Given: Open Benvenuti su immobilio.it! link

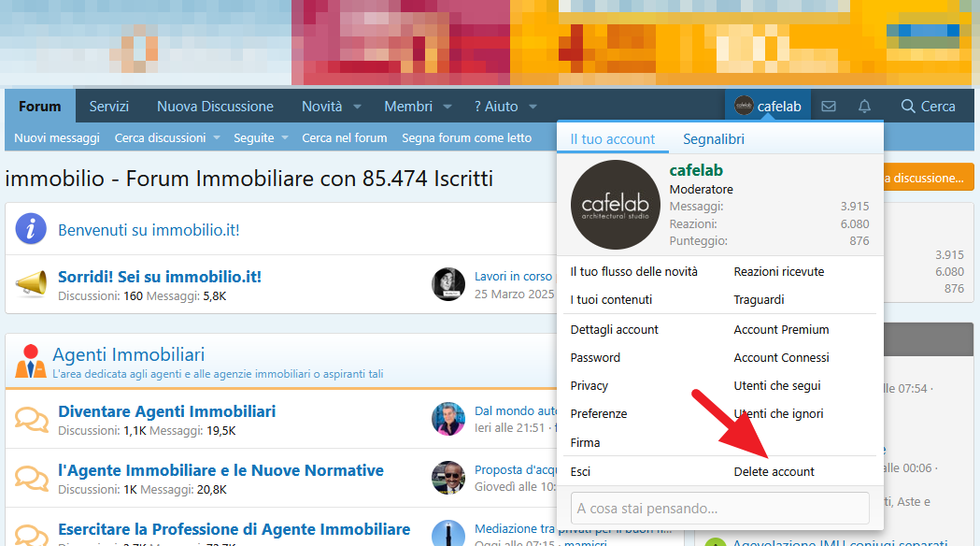Looking at the screenshot, I should pos(149,230).
